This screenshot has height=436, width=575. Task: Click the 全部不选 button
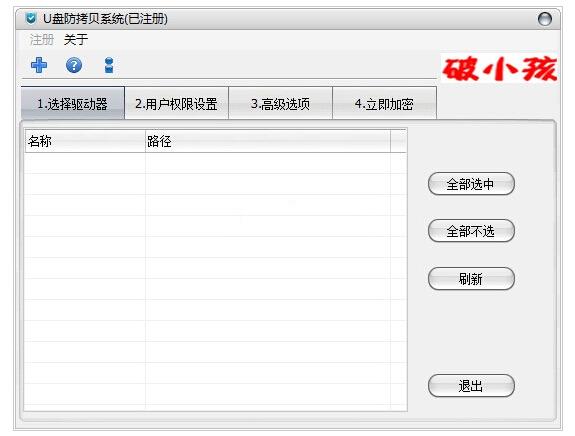[x=471, y=231]
